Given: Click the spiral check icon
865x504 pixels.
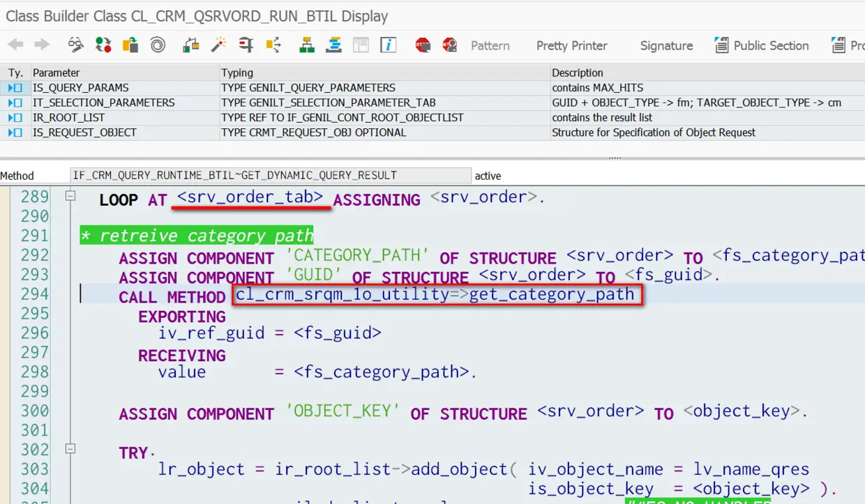Looking at the screenshot, I should click(x=158, y=45).
